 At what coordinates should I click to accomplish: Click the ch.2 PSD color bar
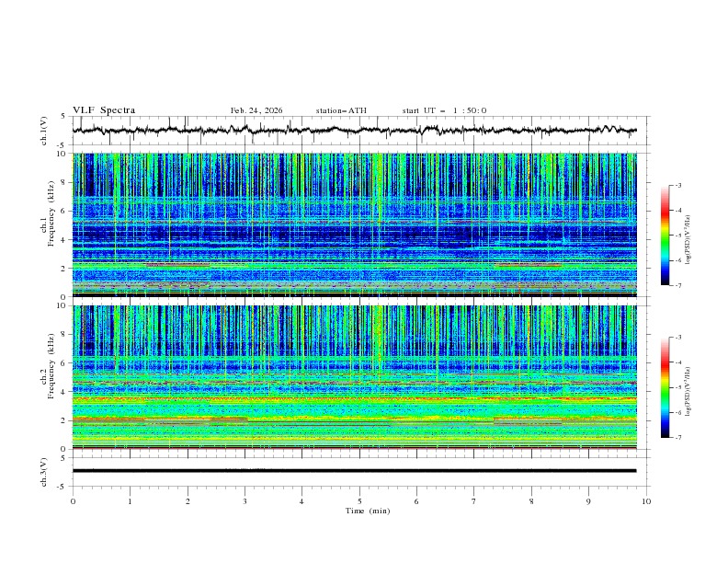click(665, 387)
